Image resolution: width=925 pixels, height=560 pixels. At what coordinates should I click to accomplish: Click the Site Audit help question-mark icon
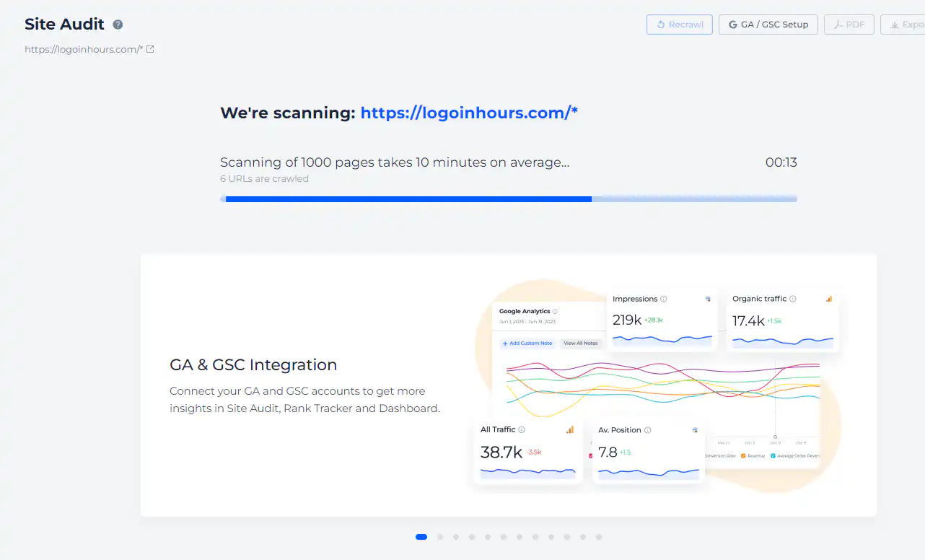[x=118, y=25]
